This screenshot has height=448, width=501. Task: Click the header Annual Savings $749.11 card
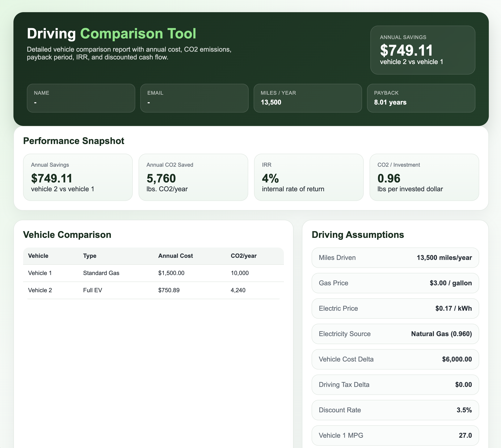(422, 50)
